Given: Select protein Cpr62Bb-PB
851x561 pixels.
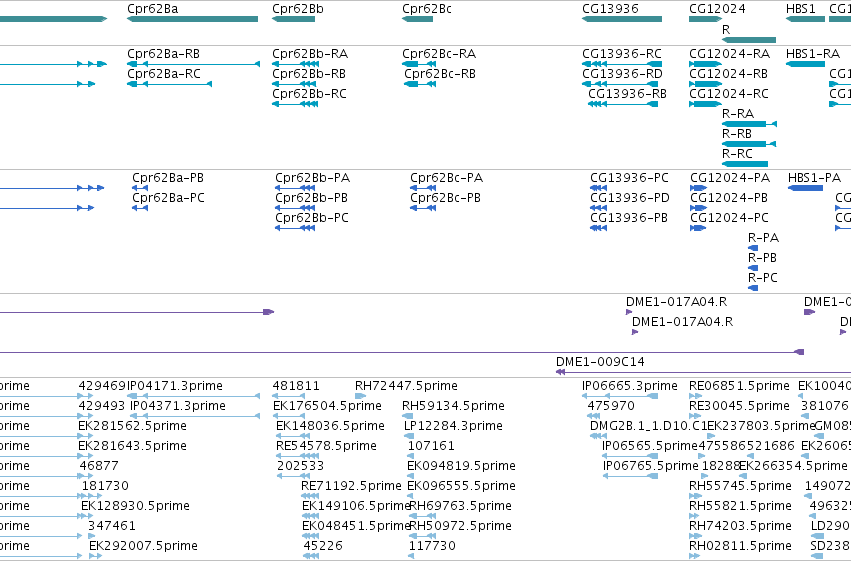Looking at the screenshot, I should click(x=295, y=208).
